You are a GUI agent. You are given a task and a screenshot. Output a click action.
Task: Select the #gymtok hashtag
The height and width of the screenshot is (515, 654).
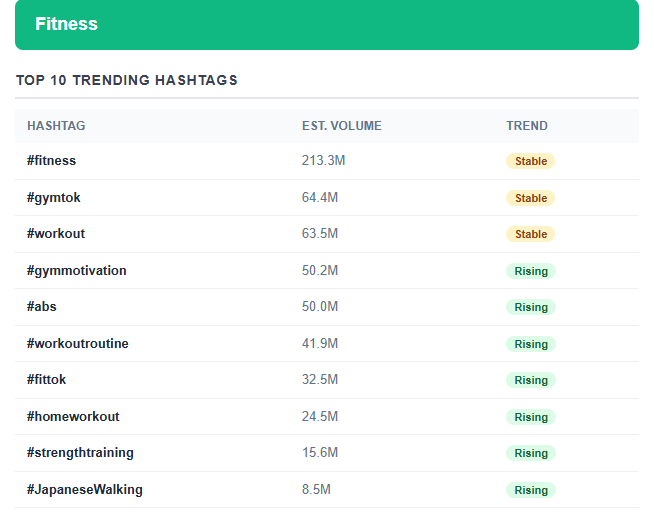click(x=54, y=198)
